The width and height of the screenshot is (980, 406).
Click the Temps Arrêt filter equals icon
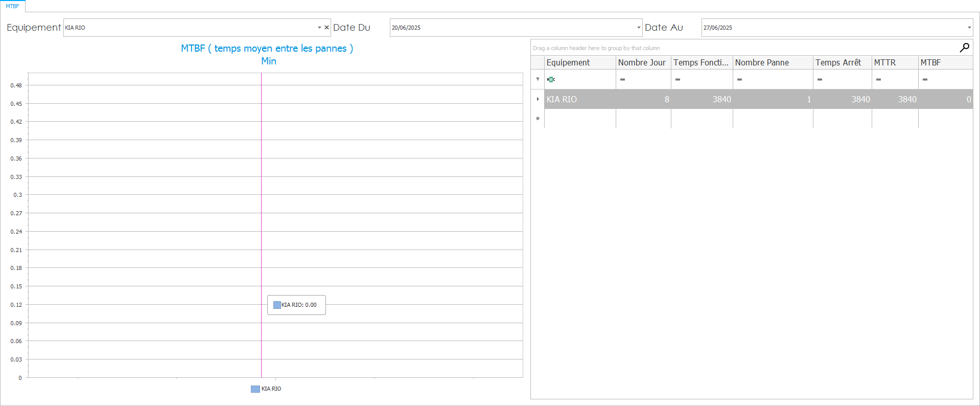(820, 79)
